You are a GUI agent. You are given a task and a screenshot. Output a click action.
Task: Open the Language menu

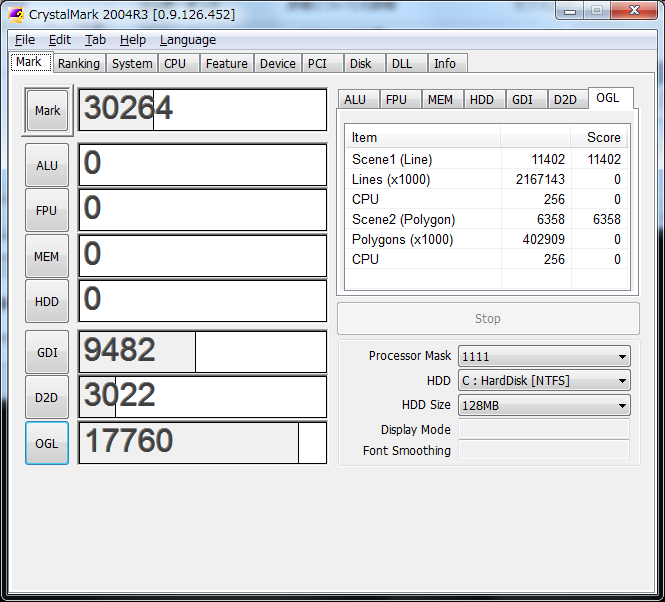(x=188, y=40)
